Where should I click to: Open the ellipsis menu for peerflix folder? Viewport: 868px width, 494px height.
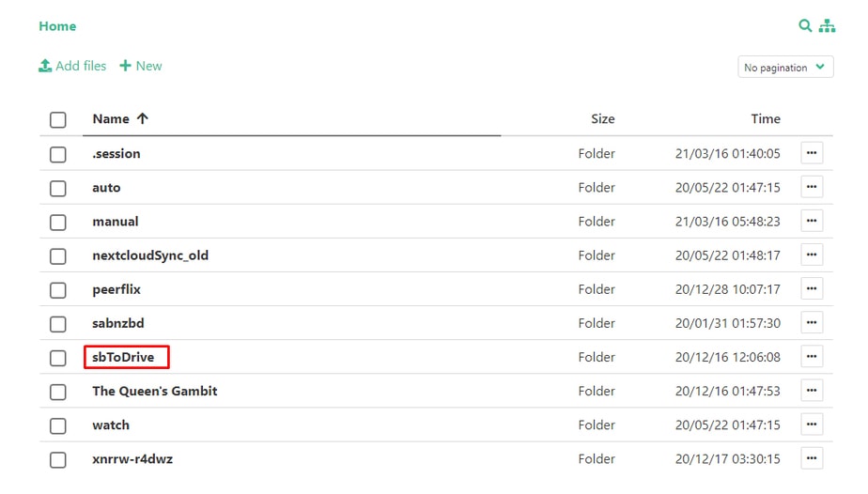[812, 289]
